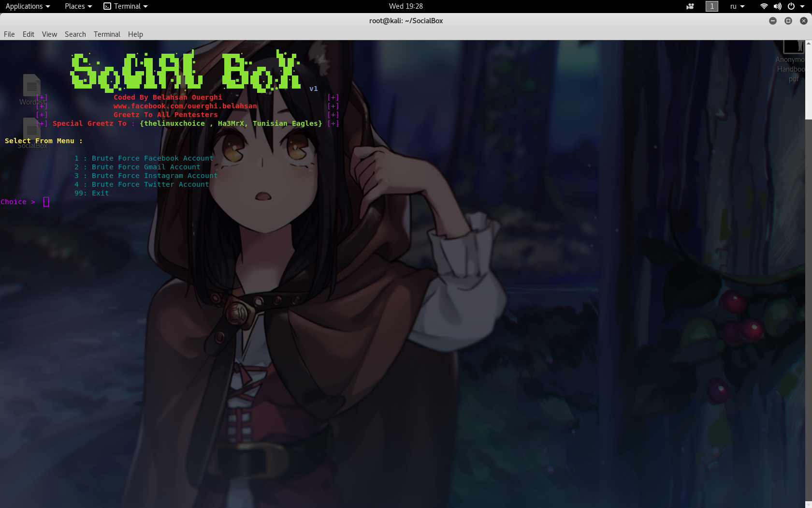
Task: Expand the Applications menu
Action: (28, 6)
